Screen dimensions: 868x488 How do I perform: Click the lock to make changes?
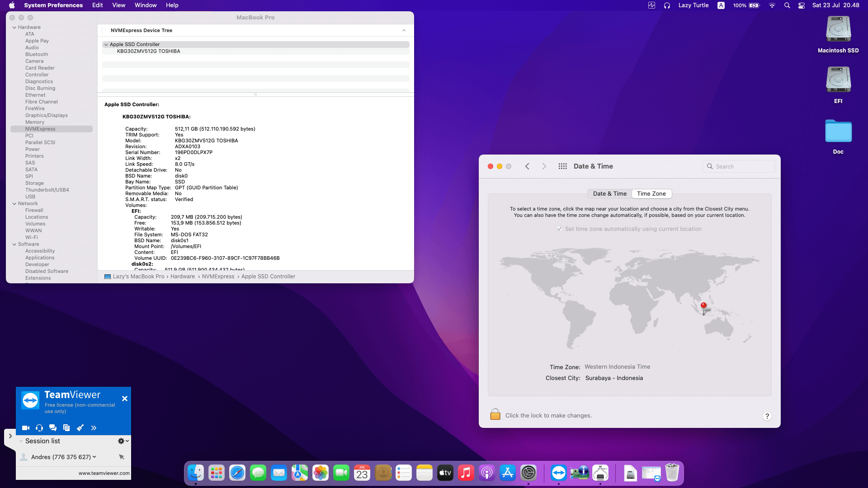[x=495, y=414]
